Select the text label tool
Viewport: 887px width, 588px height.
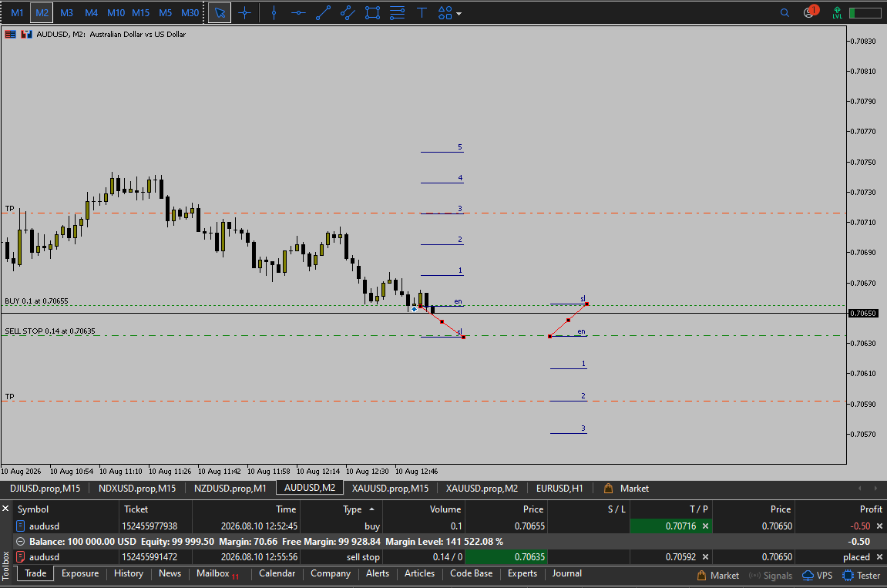click(422, 12)
